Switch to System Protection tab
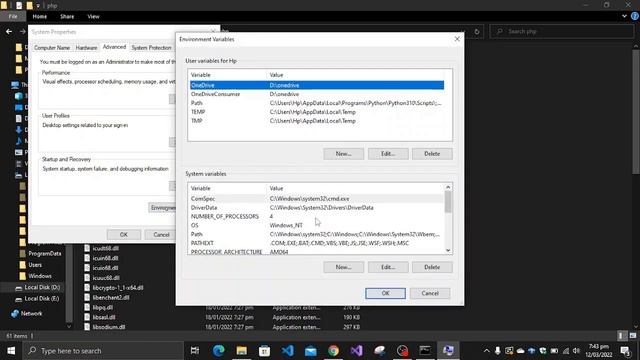 pyautogui.click(x=151, y=48)
